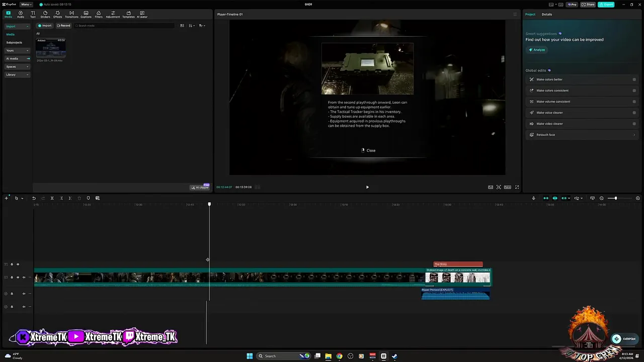
Task: Toggle main track magnet snapping
Action: [x=546, y=198]
